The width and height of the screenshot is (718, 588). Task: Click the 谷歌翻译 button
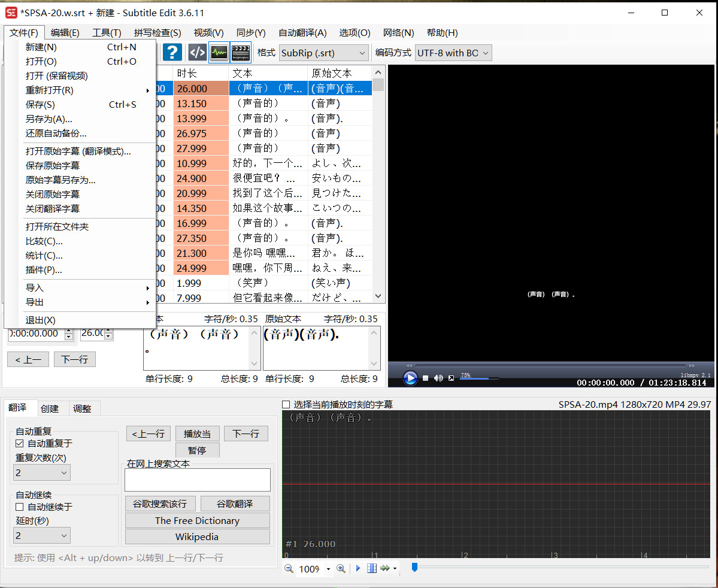[235, 504]
